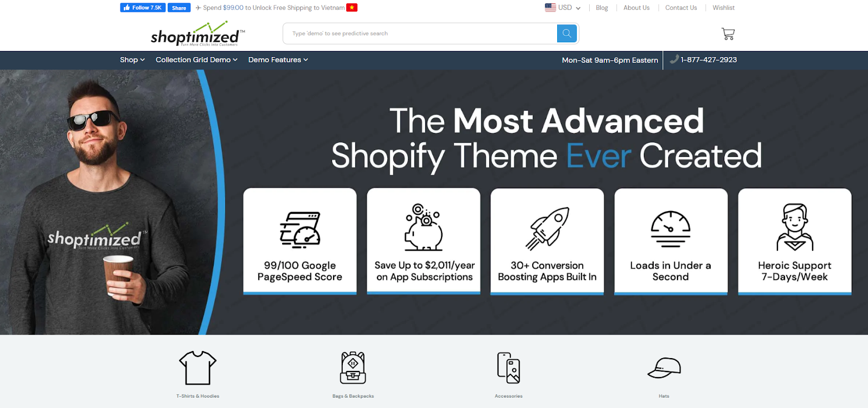This screenshot has width=868, height=408.
Task: Open the Blog link
Action: pyautogui.click(x=602, y=8)
